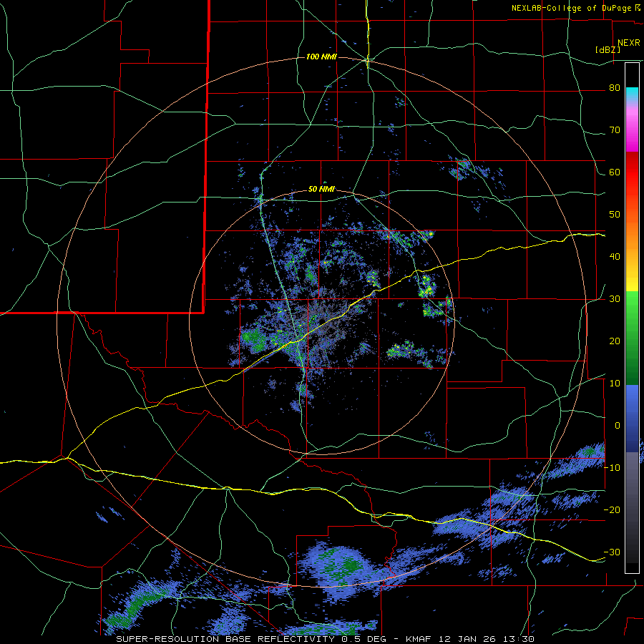
Task: Click the 10 dBZ legend value
Action: [x=615, y=384]
